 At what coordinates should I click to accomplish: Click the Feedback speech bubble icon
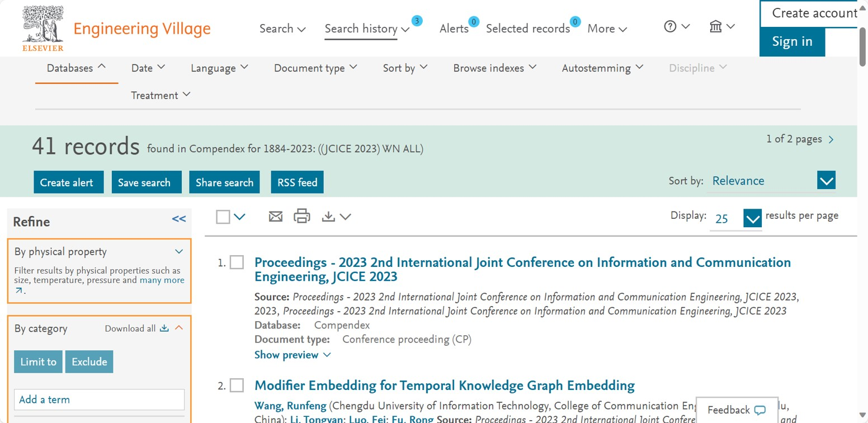(x=759, y=410)
